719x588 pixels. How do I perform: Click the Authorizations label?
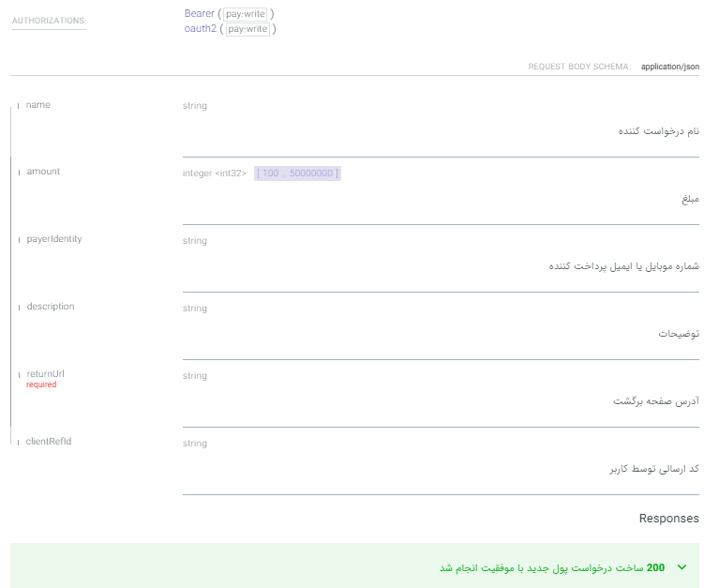tap(49, 20)
